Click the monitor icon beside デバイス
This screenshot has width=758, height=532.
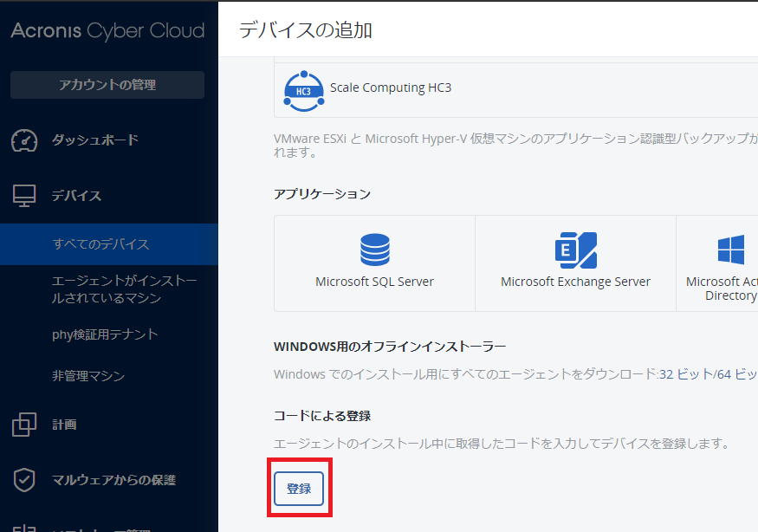[x=24, y=196]
